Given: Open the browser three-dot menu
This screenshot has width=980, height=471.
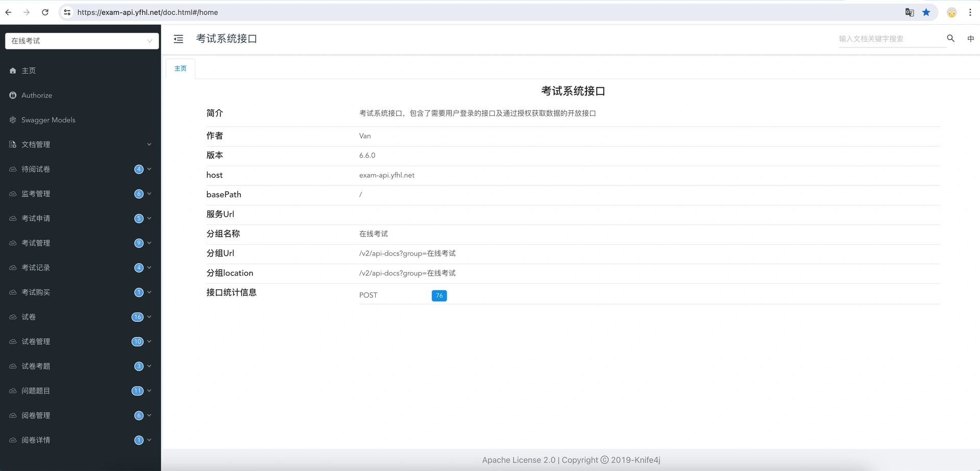Looking at the screenshot, I should coord(970,12).
